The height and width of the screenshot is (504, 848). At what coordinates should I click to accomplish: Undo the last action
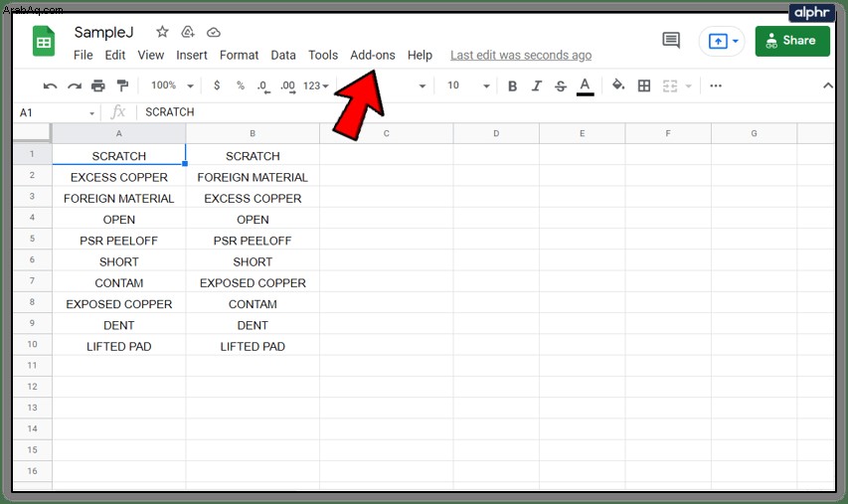coord(50,85)
